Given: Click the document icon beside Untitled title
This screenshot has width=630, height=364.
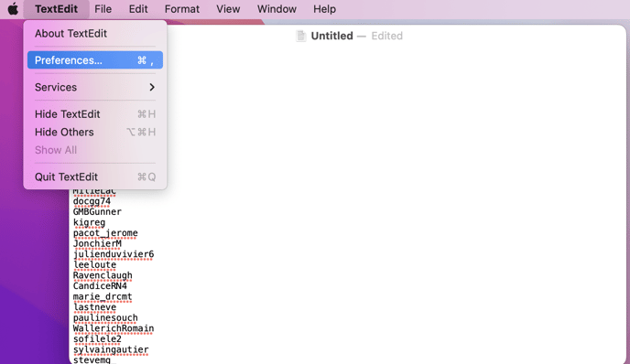Looking at the screenshot, I should [x=300, y=36].
